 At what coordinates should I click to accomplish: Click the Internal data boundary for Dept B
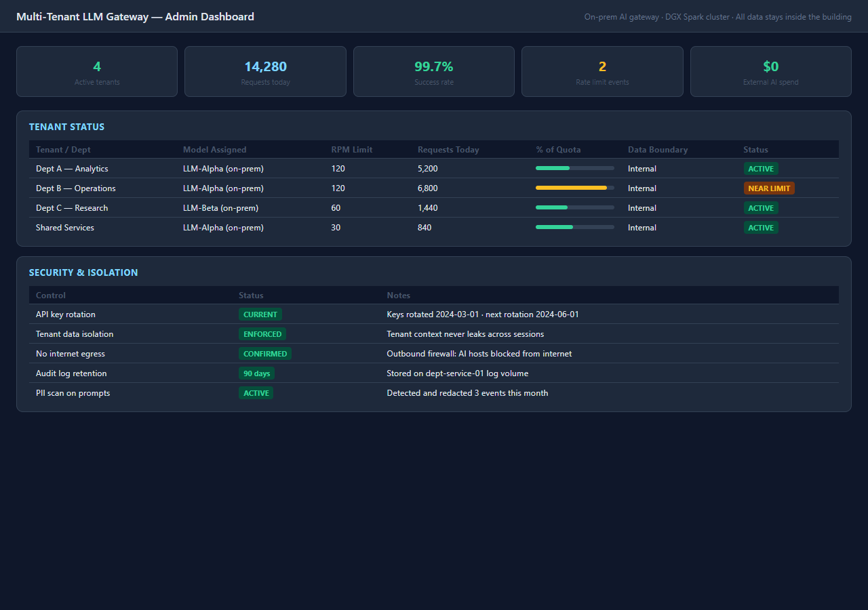click(x=642, y=188)
